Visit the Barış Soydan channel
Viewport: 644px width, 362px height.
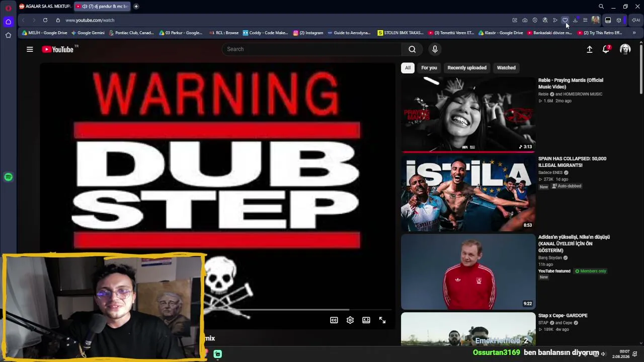[x=550, y=258]
